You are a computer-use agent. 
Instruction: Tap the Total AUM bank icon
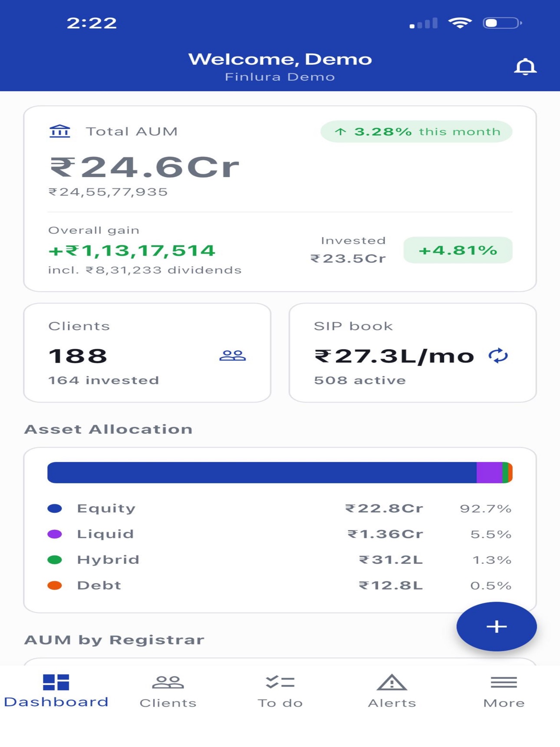pos(60,131)
